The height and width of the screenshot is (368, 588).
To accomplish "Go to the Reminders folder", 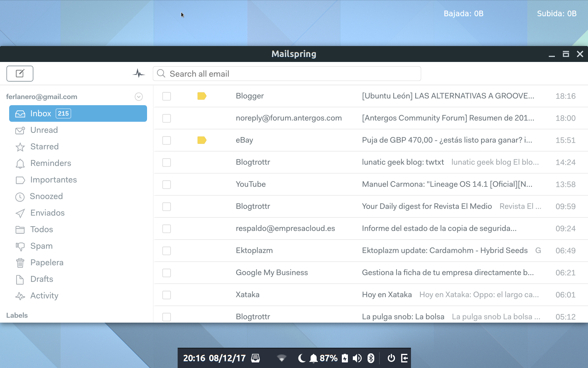I will pos(78,163).
